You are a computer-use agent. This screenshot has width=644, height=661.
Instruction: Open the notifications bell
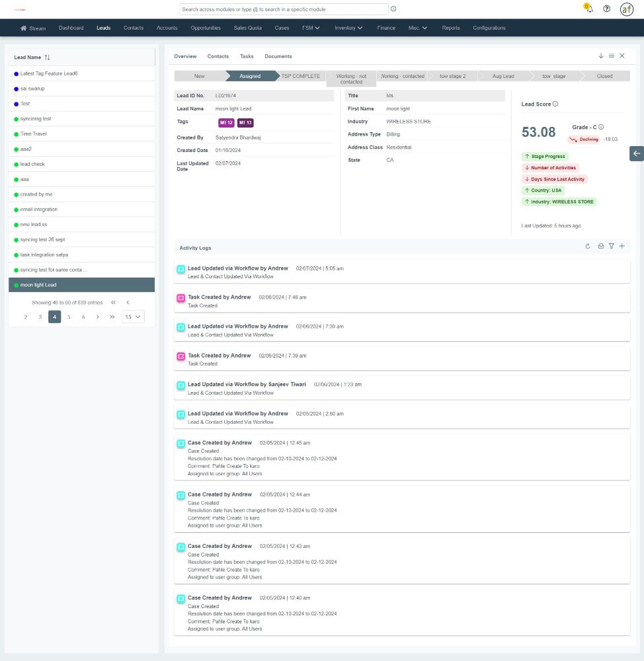(x=588, y=9)
